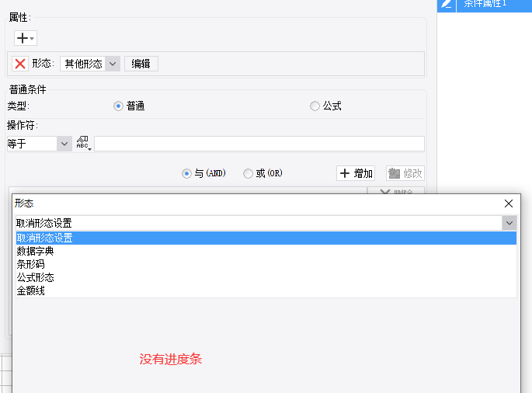Choose the 或(OR) radio option
The image size is (532, 393).
click(248, 173)
